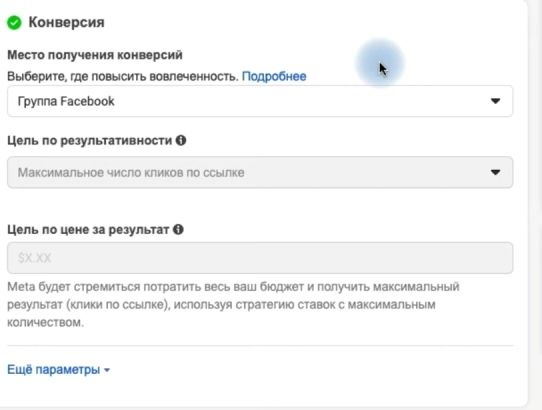Click the Выберите, где повысить вовлеченность text
Image resolution: width=542 pixels, height=410 pixels.
[x=123, y=76]
